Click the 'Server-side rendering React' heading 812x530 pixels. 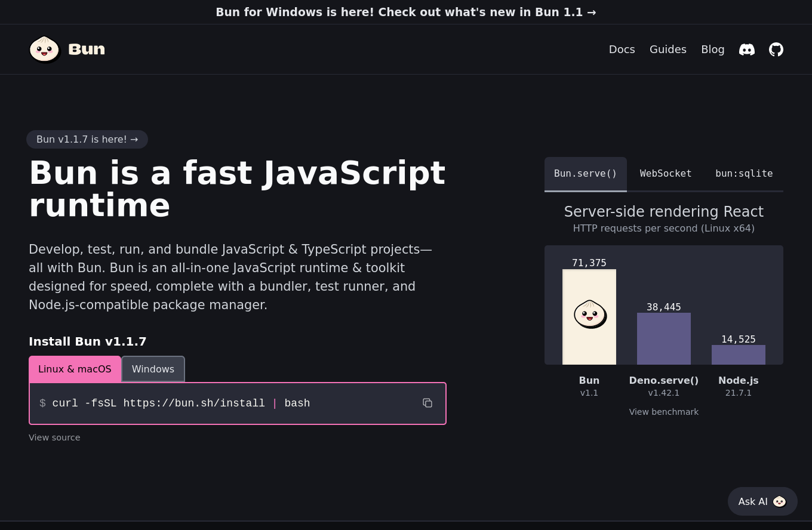pyautogui.click(x=664, y=212)
